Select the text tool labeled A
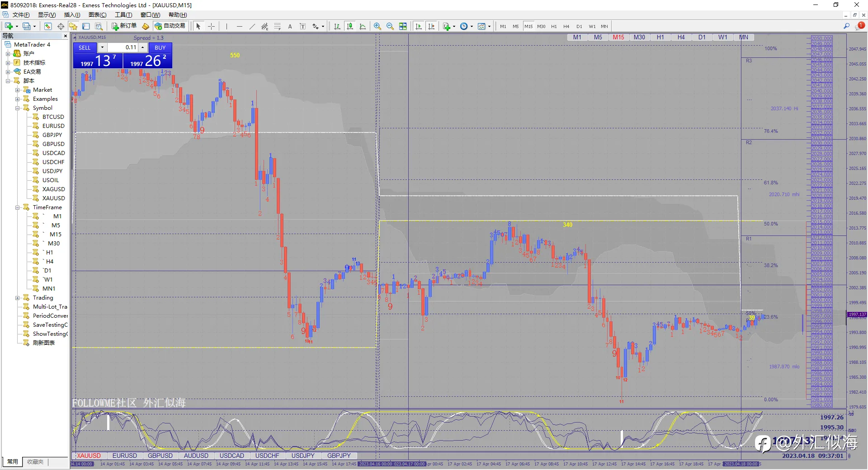Image resolution: width=868 pixels, height=470 pixels. coord(290,26)
